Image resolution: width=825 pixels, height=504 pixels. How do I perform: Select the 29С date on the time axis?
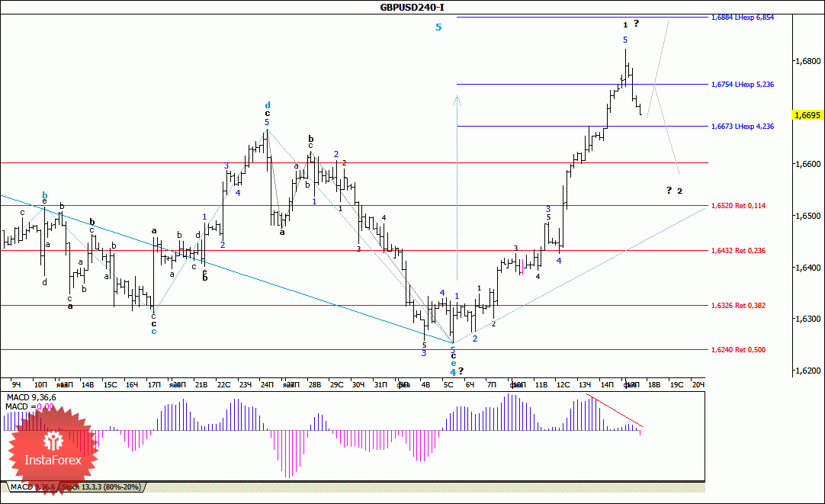pyautogui.click(x=336, y=385)
